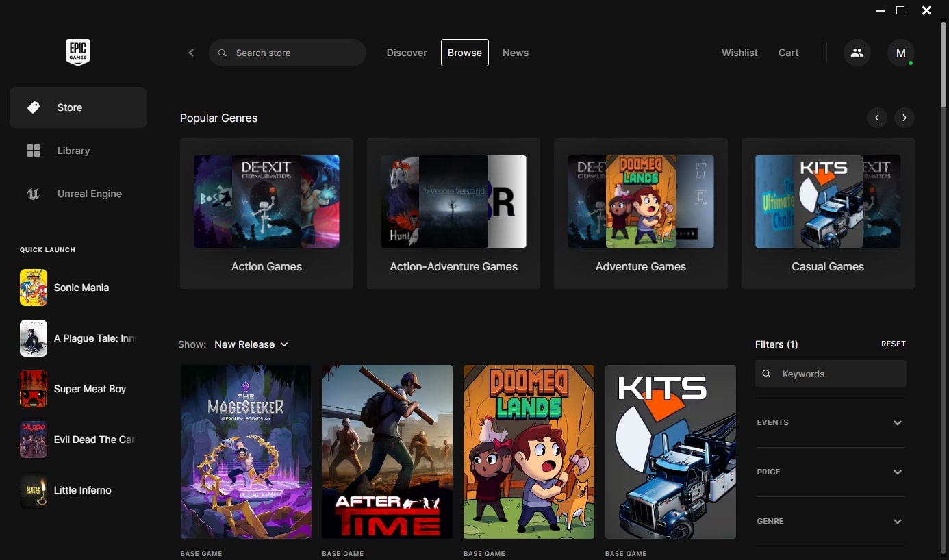Click the Filters (1) label
The width and height of the screenshot is (949, 560).
(776, 344)
